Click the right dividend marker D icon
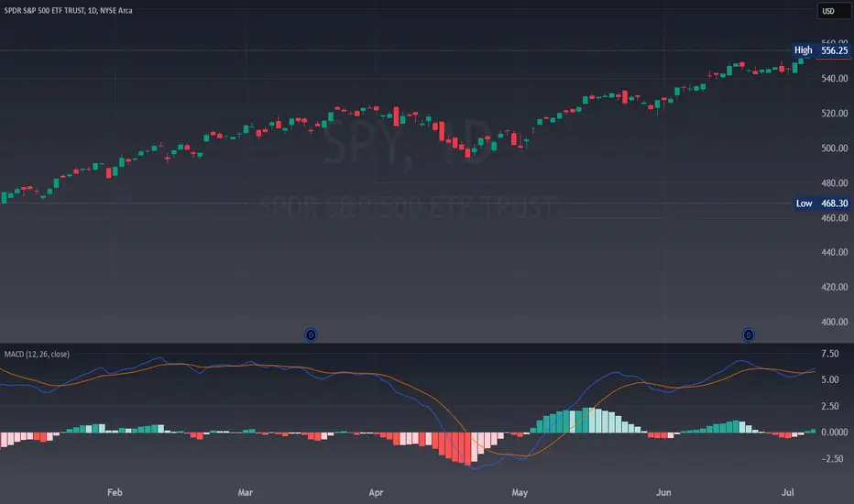854x504 pixels. pos(749,334)
